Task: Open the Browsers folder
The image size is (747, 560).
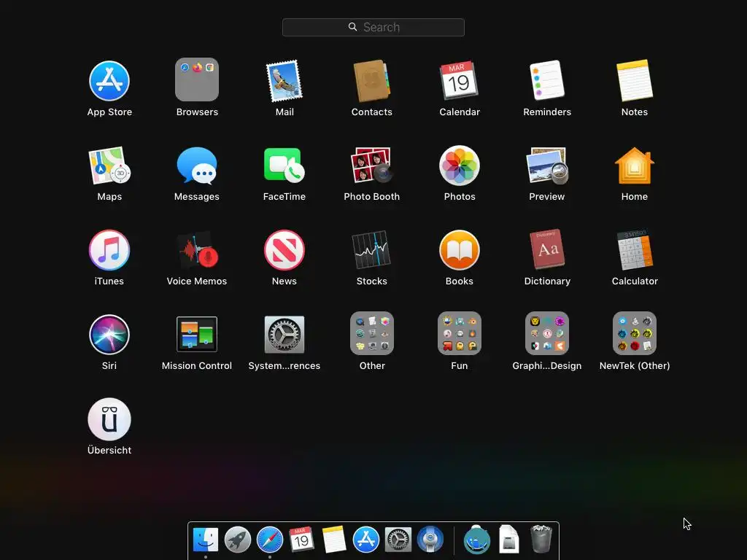Action: click(x=197, y=79)
